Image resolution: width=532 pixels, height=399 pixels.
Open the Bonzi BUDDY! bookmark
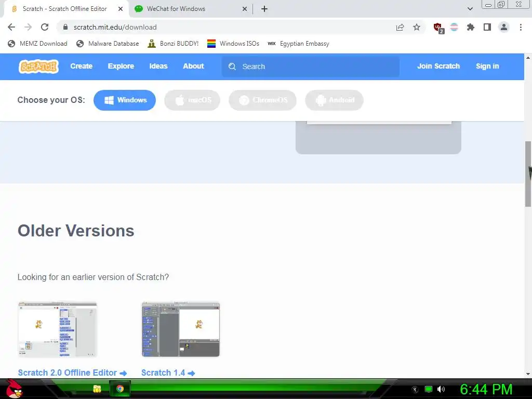[173, 44]
